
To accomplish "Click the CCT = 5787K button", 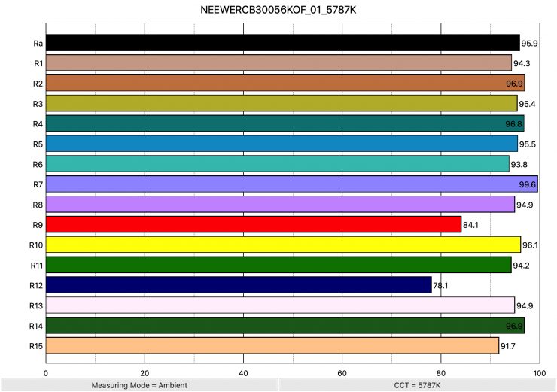I will (417, 384).
